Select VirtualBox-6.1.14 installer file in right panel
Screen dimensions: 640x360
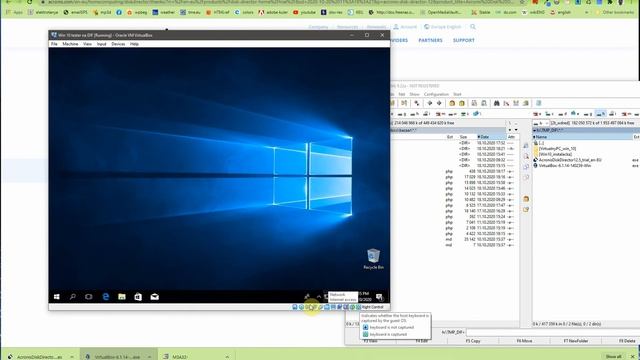click(562, 166)
